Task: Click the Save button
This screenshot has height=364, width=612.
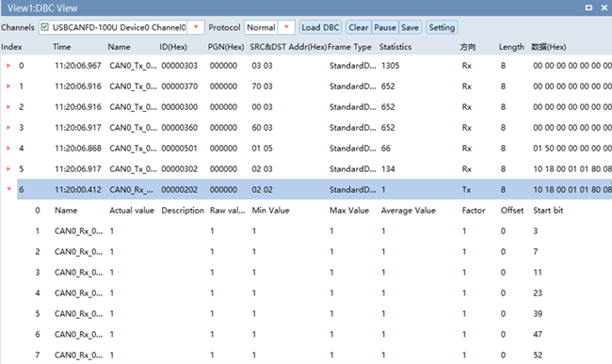Action: (410, 27)
